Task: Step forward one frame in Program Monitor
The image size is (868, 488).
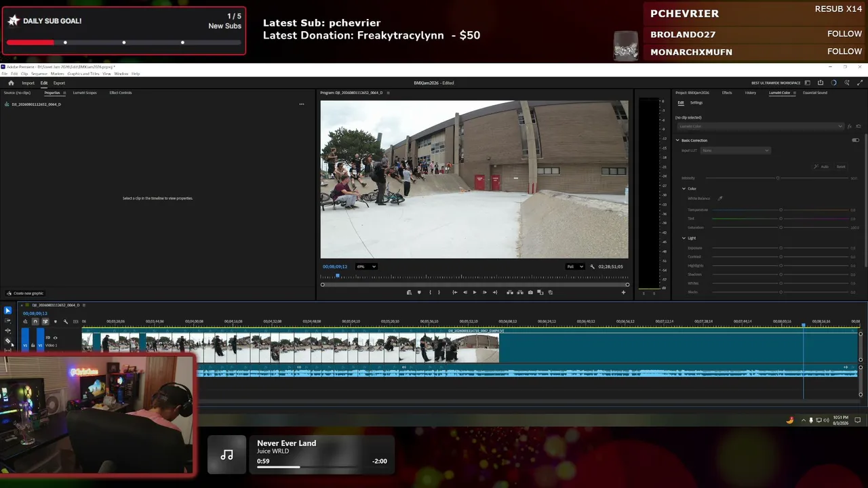Action: tap(484, 292)
